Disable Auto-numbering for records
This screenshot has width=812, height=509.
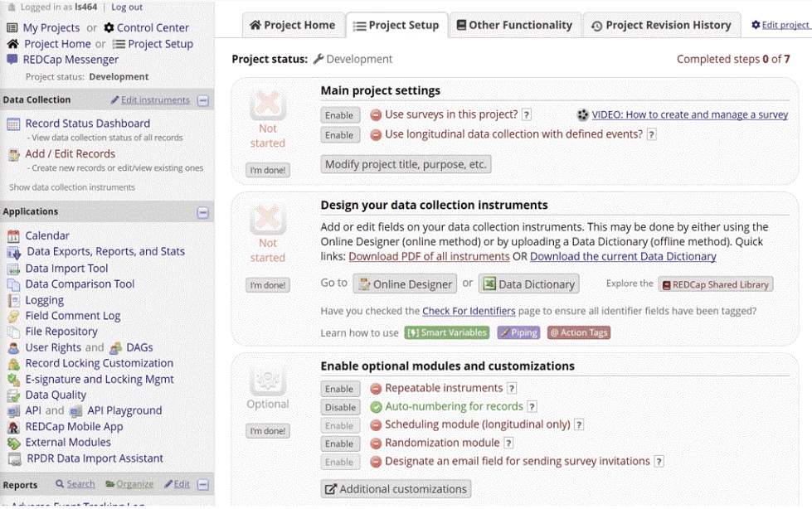(x=340, y=408)
